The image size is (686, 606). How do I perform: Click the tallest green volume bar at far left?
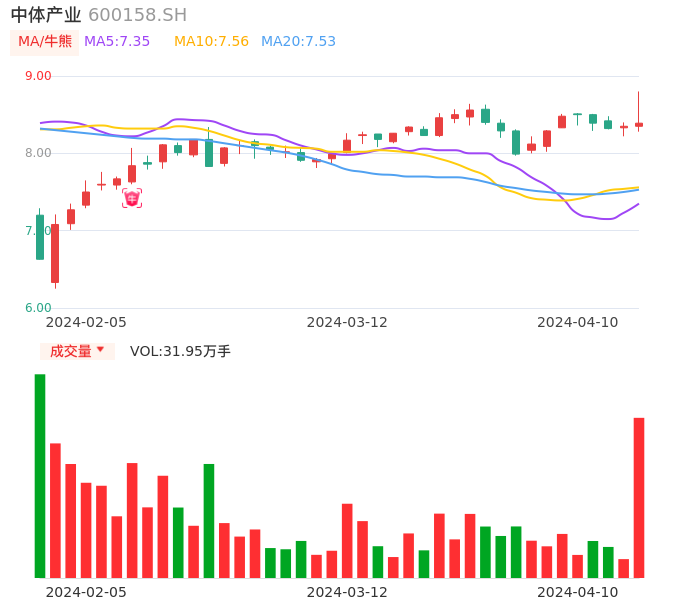pyautogui.click(x=40, y=475)
